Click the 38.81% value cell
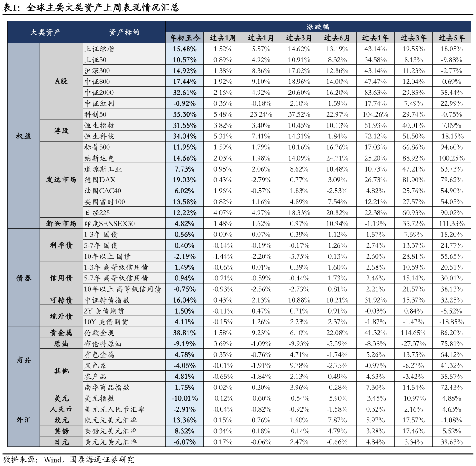 (x=184, y=333)
